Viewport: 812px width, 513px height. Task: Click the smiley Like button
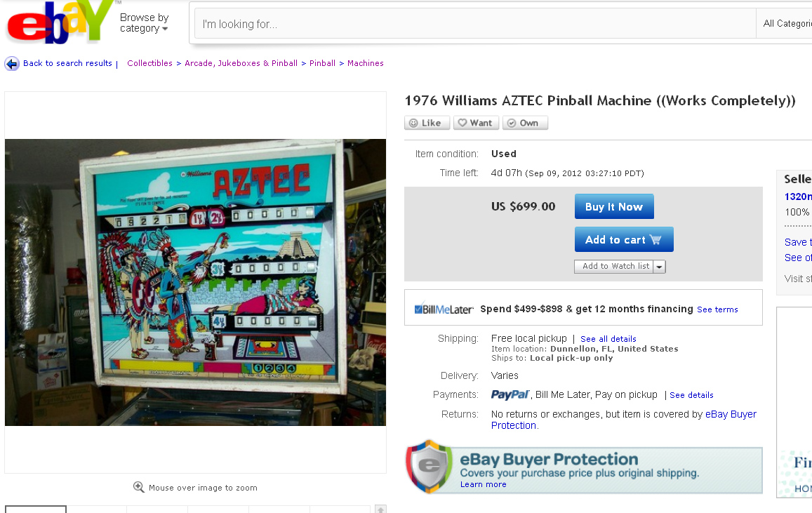[427, 124]
